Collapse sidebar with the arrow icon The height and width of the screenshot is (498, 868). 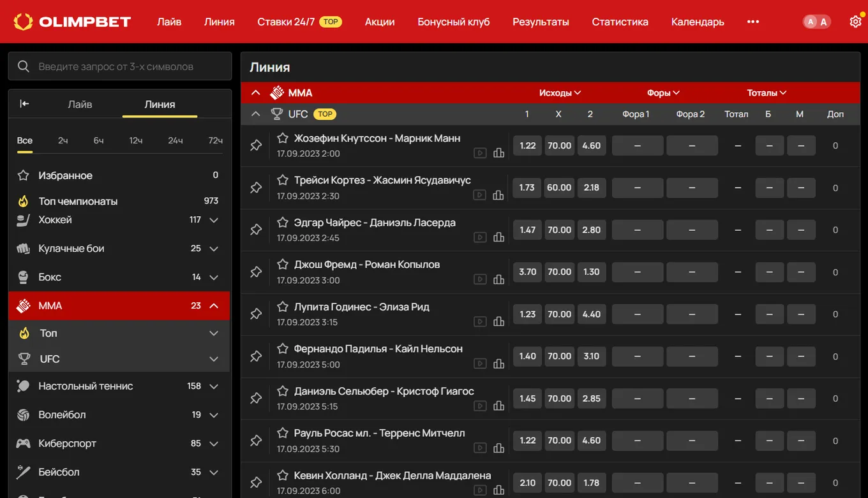[x=24, y=104]
